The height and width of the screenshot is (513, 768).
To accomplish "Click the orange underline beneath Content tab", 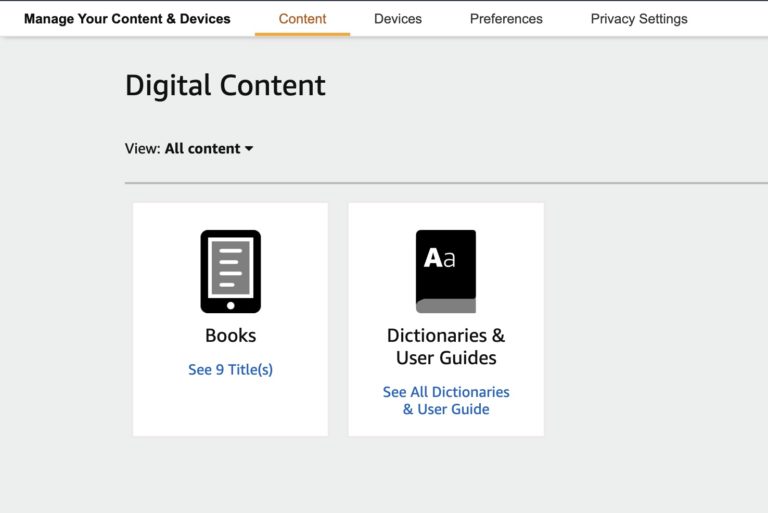I will (x=302, y=34).
